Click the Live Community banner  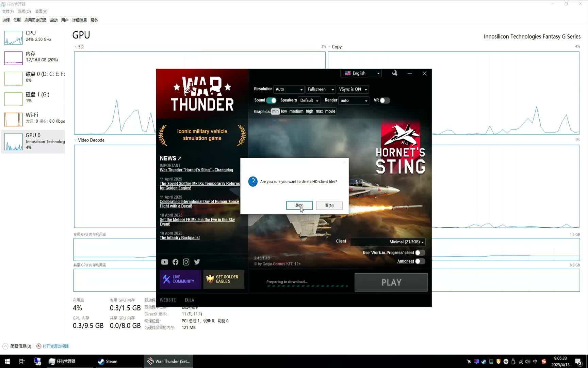(x=180, y=279)
